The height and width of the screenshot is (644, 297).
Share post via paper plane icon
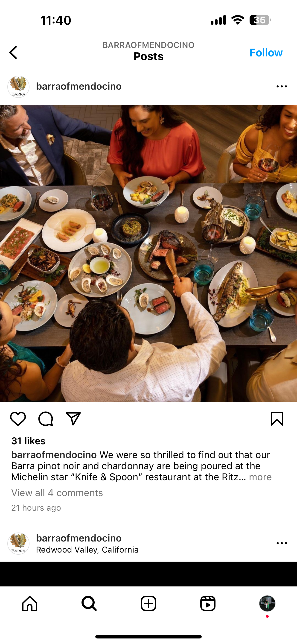pyautogui.click(x=73, y=419)
